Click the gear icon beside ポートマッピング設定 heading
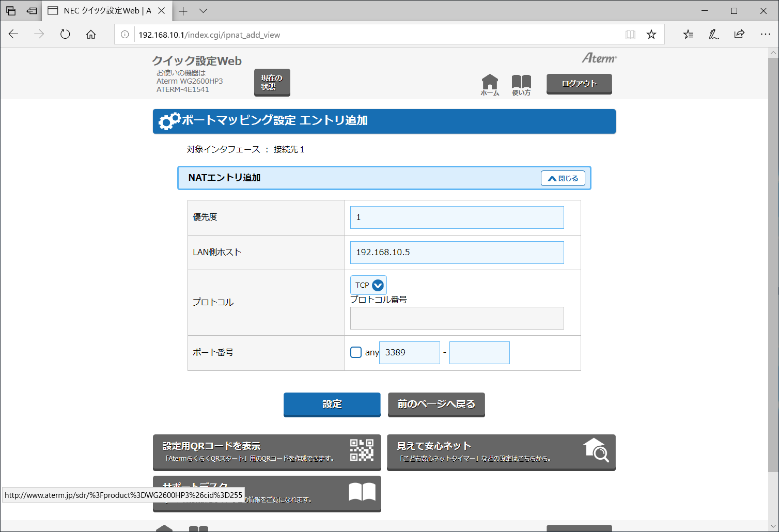The height and width of the screenshot is (532, 779). pyautogui.click(x=167, y=121)
